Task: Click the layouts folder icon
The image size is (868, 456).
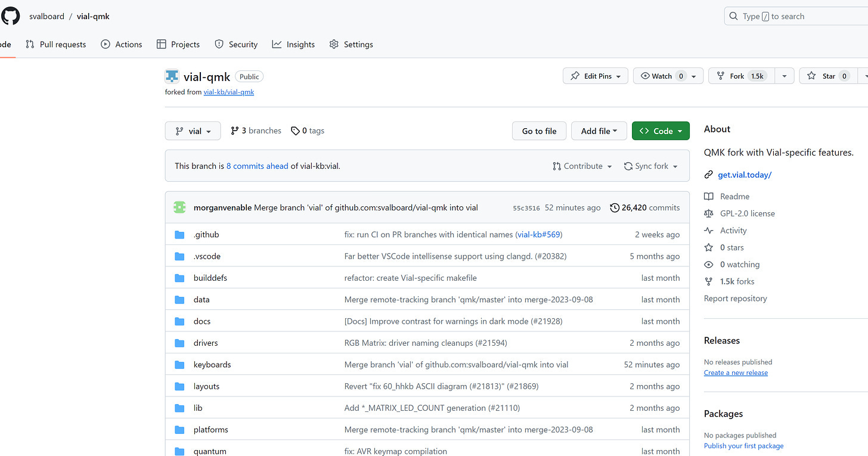Action: click(179, 386)
